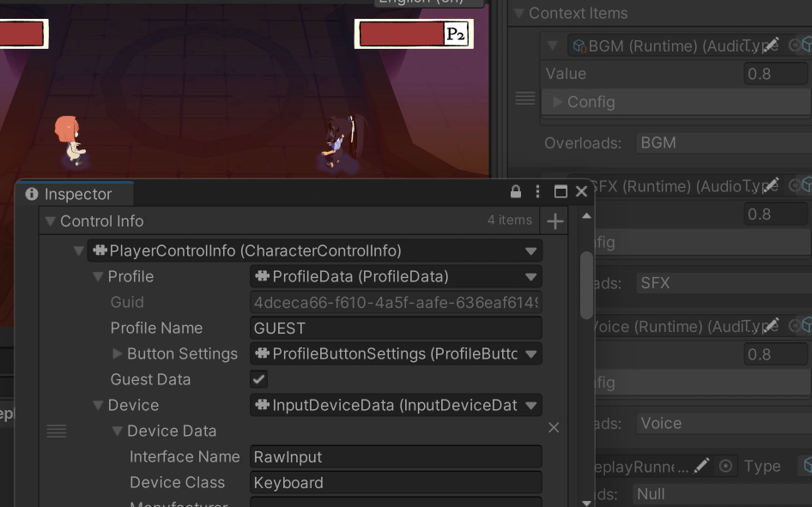The width and height of the screenshot is (812, 507).
Task: Collapse the Device foldout
Action: click(x=98, y=406)
